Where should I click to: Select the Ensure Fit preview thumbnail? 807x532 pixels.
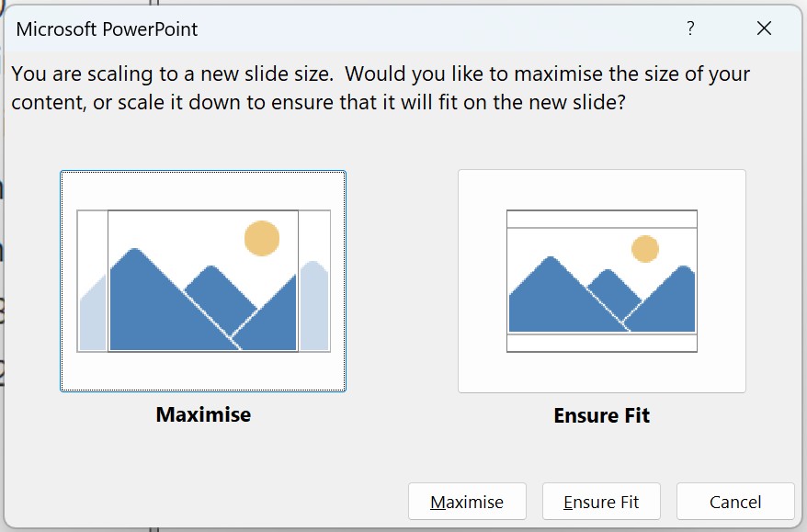[602, 281]
